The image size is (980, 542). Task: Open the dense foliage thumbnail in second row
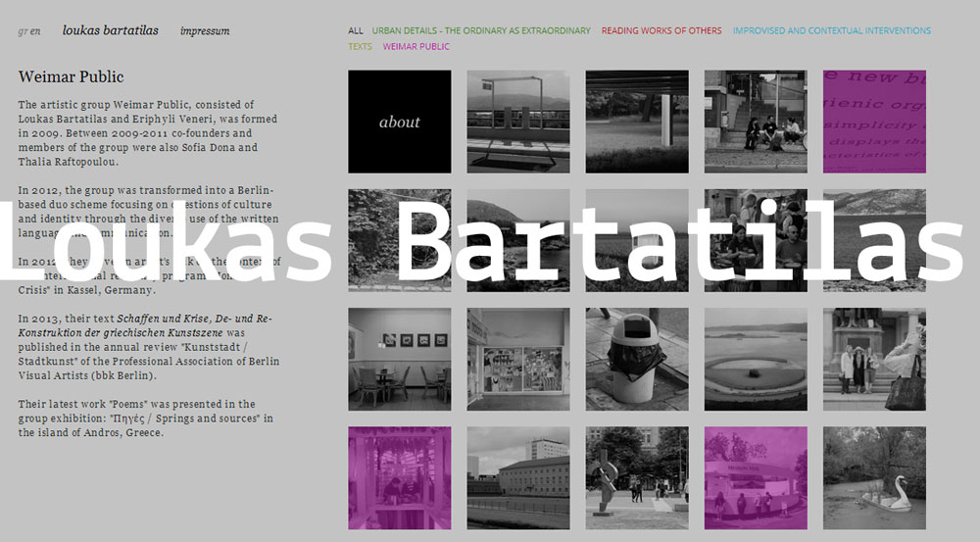[x=400, y=240]
